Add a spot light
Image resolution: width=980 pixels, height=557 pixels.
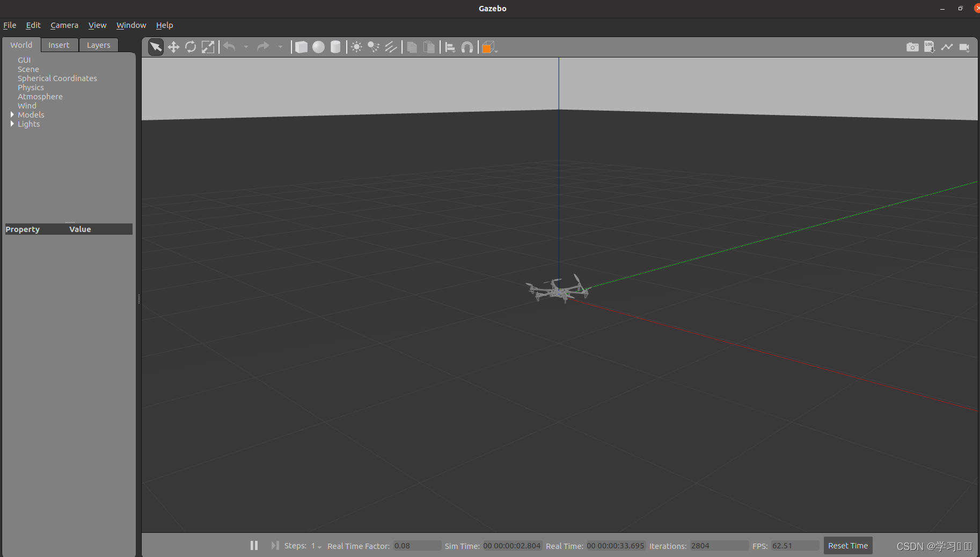click(x=374, y=47)
